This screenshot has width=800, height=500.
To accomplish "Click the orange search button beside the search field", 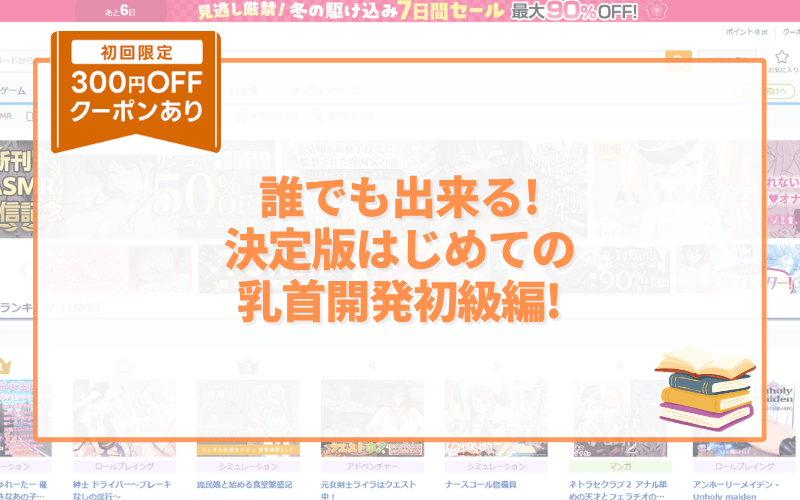I will coord(678,62).
